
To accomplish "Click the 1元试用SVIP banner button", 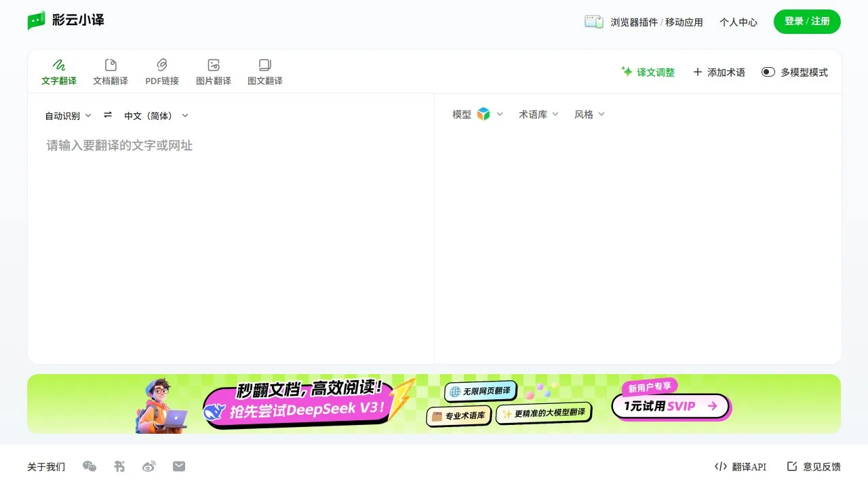I will pos(671,406).
